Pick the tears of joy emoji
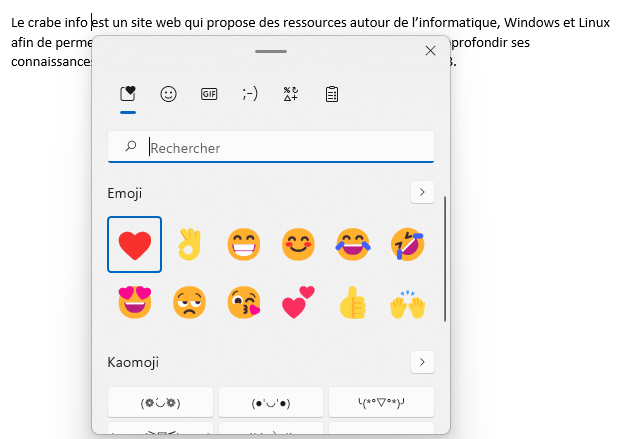This screenshot has height=439, width=621. [352, 244]
